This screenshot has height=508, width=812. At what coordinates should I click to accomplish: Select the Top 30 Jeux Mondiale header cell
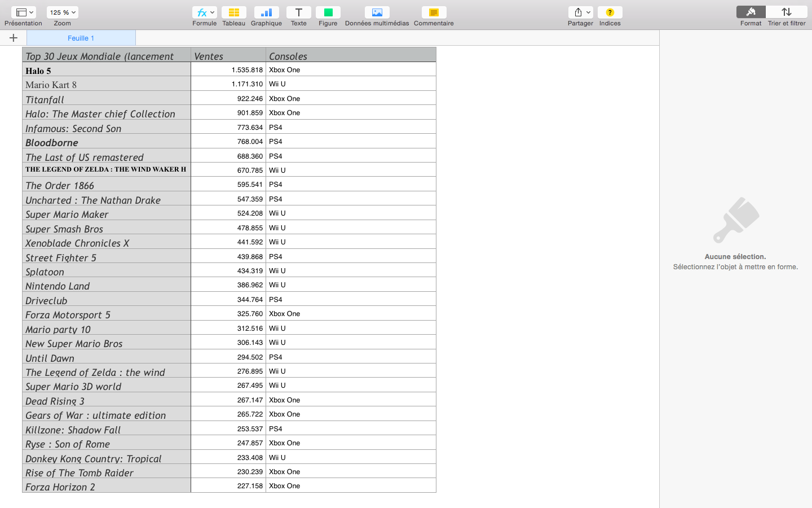coord(107,55)
